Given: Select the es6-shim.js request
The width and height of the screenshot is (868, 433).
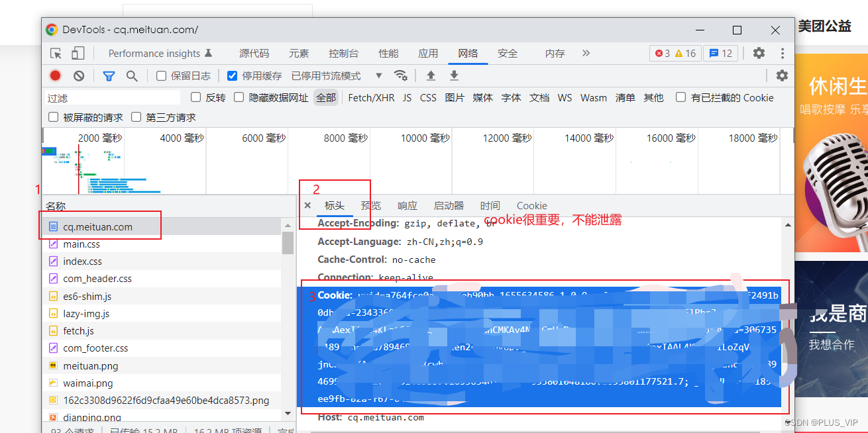Looking at the screenshot, I should click(x=163, y=296).
